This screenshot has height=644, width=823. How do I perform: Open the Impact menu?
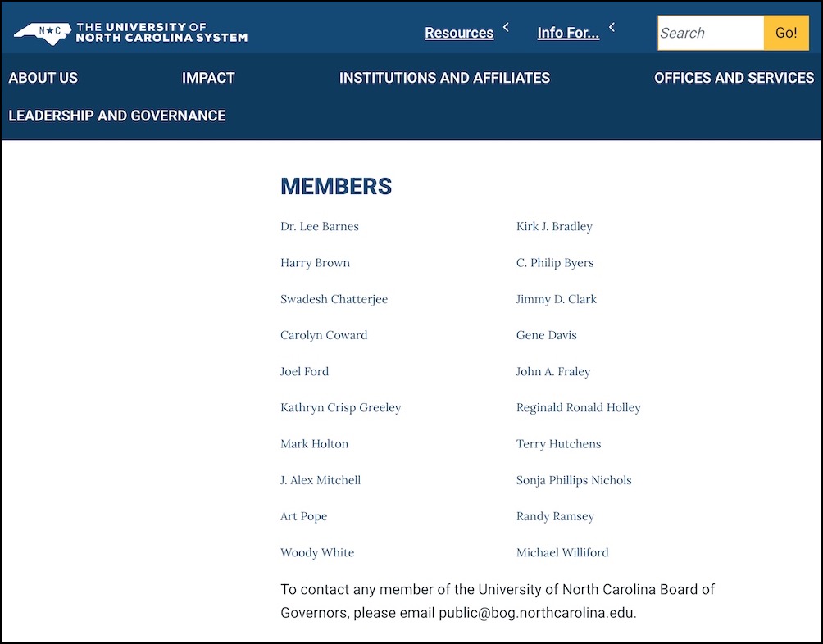[x=208, y=78]
